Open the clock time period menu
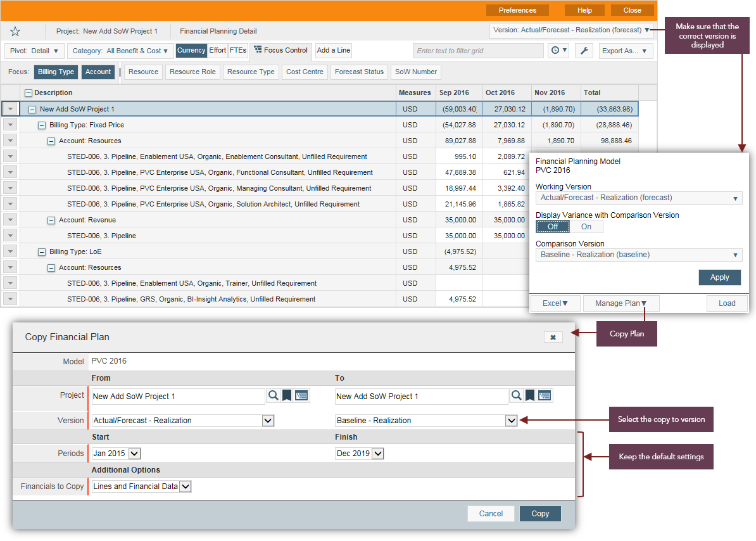Image resolution: width=756 pixels, height=541 pixels. click(558, 51)
